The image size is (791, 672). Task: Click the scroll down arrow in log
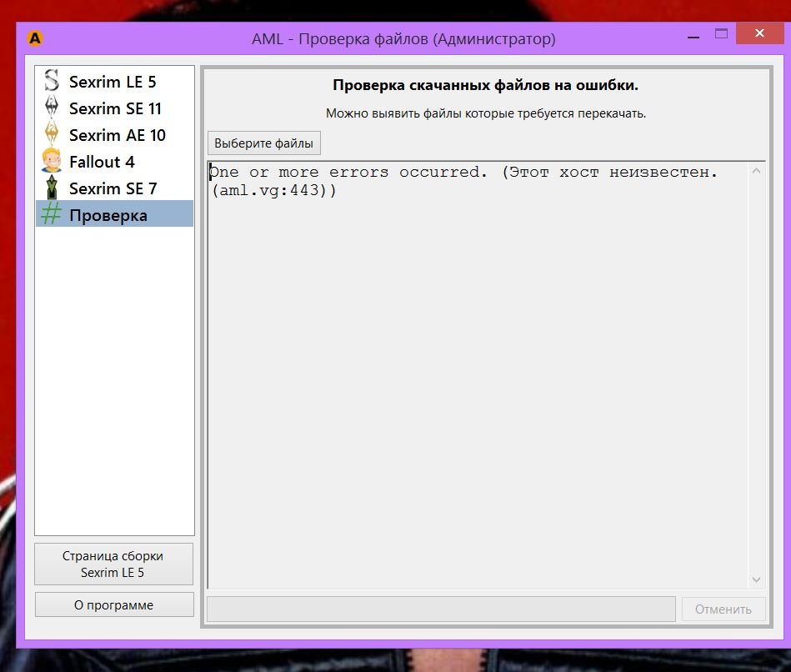tap(756, 579)
